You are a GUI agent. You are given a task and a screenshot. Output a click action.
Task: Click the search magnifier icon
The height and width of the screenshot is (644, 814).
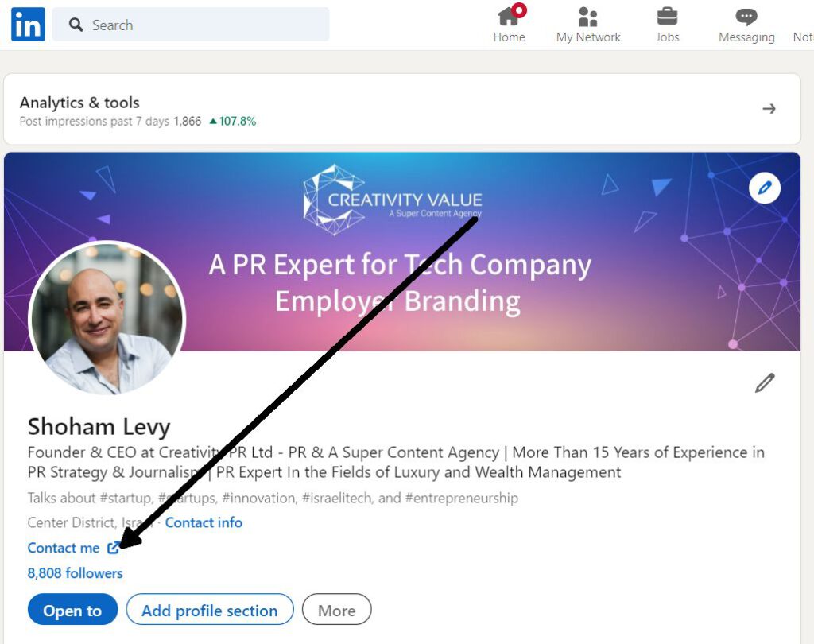[x=76, y=25]
